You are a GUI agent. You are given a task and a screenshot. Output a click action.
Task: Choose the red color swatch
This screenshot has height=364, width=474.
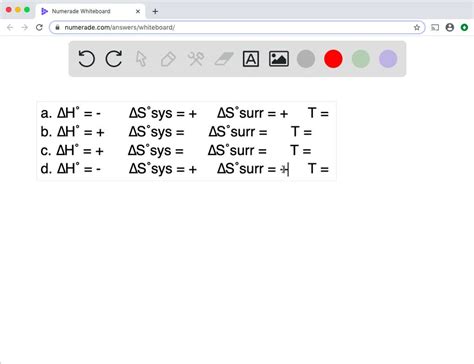point(333,59)
